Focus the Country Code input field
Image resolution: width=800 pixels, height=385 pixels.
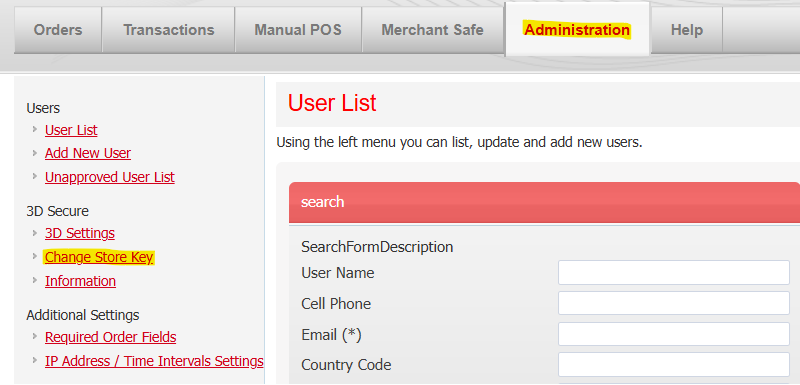(674, 365)
